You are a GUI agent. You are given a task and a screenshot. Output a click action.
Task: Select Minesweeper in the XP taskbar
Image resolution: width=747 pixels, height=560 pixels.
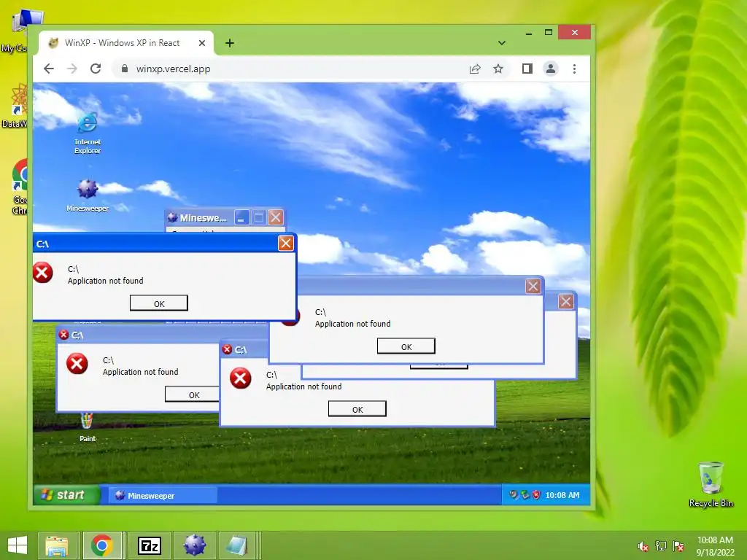click(x=163, y=495)
